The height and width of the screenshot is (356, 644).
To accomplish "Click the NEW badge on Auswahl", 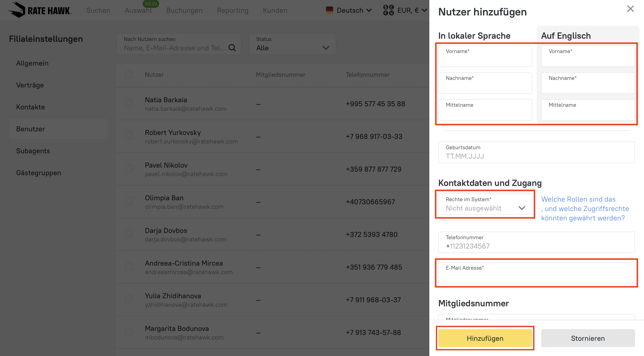I will 151,4.
